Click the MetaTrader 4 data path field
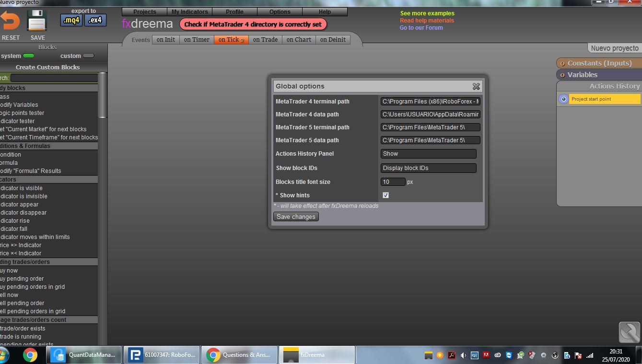This screenshot has width=642, height=364. tap(431, 114)
